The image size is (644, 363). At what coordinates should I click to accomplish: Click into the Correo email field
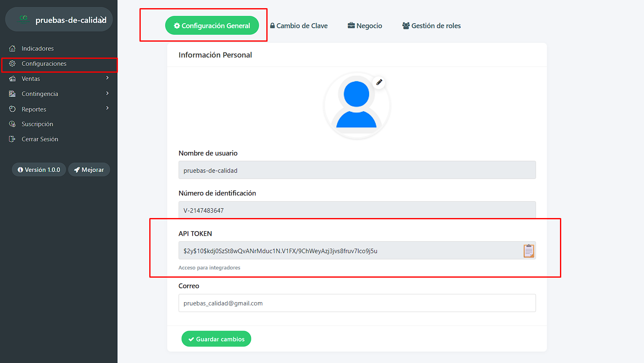[357, 303]
